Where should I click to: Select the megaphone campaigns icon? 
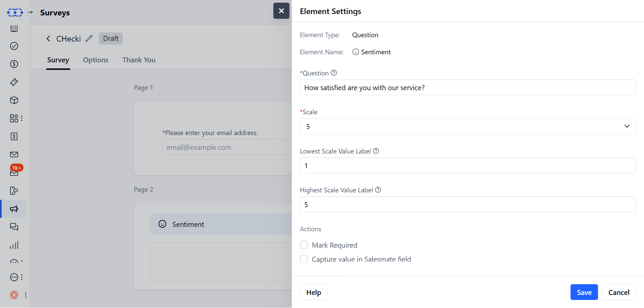click(x=14, y=209)
